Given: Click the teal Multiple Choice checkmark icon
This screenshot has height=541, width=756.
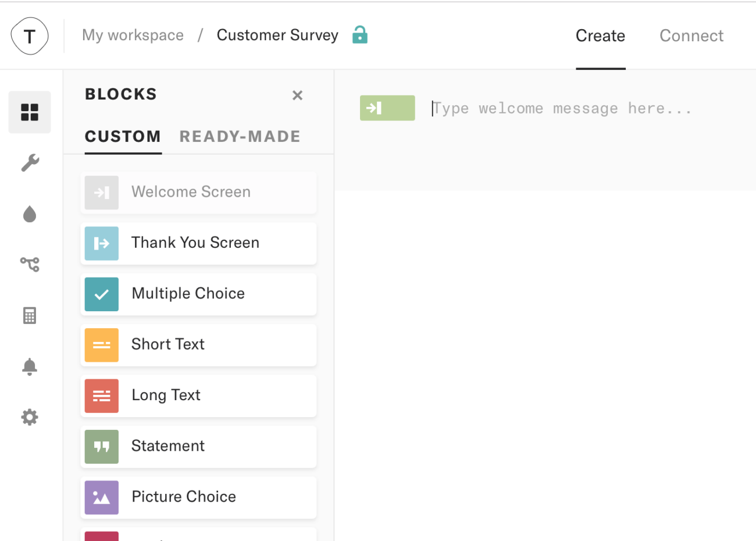Looking at the screenshot, I should (x=102, y=294).
